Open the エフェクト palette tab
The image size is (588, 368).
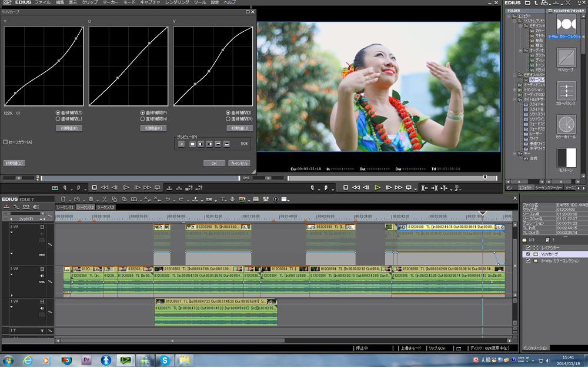tap(525, 188)
